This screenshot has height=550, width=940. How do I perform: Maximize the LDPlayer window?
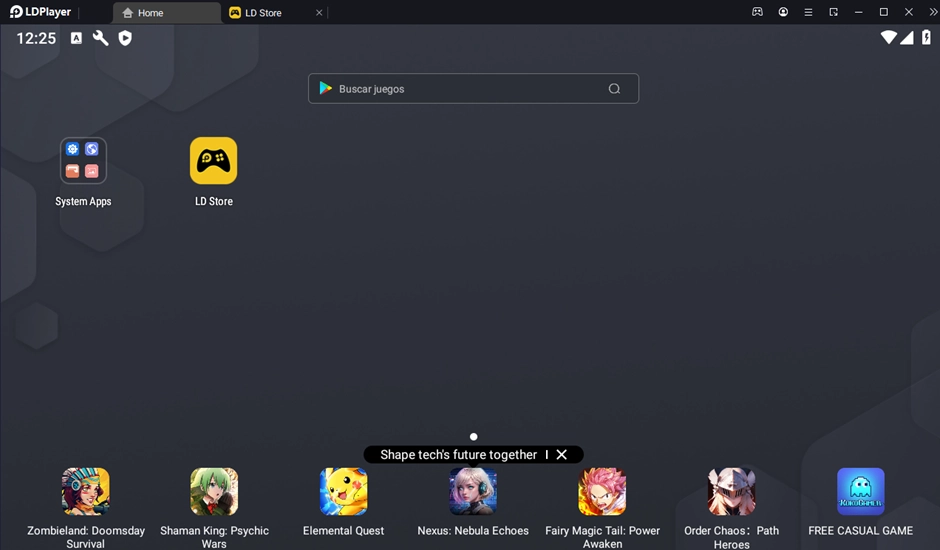click(884, 12)
